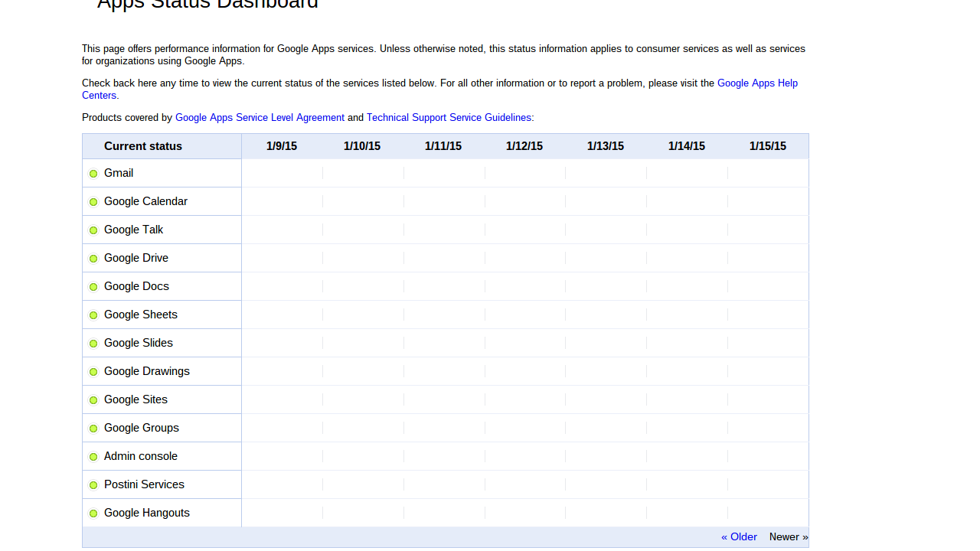Click the 1/11/15 date column header

click(x=443, y=146)
